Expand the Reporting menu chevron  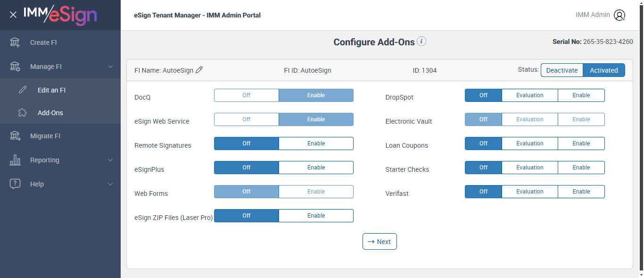[110, 160]
